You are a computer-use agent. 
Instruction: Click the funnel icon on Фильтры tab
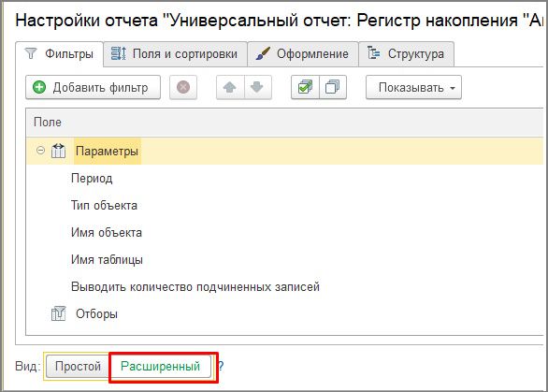[x=31, y=53]
